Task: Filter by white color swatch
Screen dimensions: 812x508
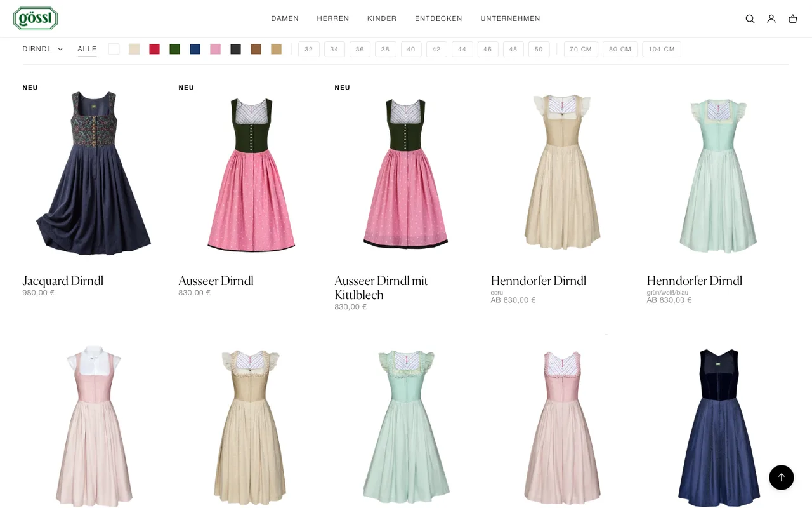Action: coord(114,49)
